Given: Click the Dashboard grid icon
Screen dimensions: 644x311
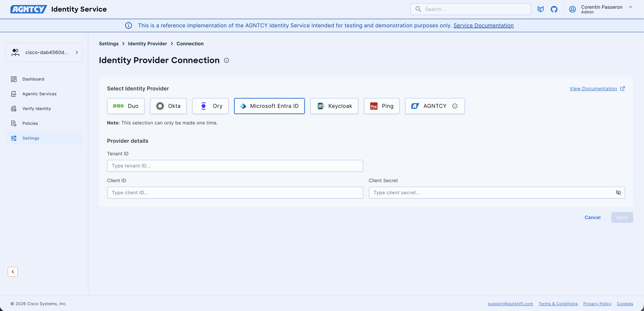Looking at the screenshot, I should pos(14,79).
